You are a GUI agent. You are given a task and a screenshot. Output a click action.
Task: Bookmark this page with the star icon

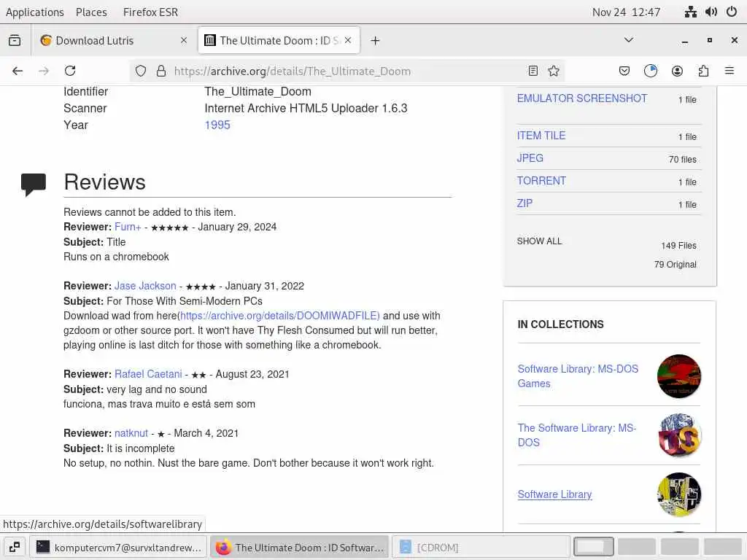click(x=554, y=71)
